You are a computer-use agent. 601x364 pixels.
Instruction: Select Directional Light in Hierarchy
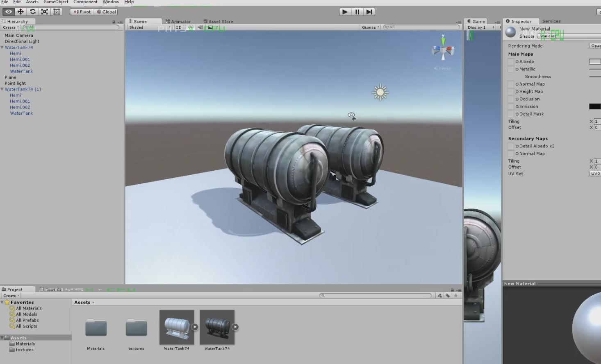tap(22, 41)
